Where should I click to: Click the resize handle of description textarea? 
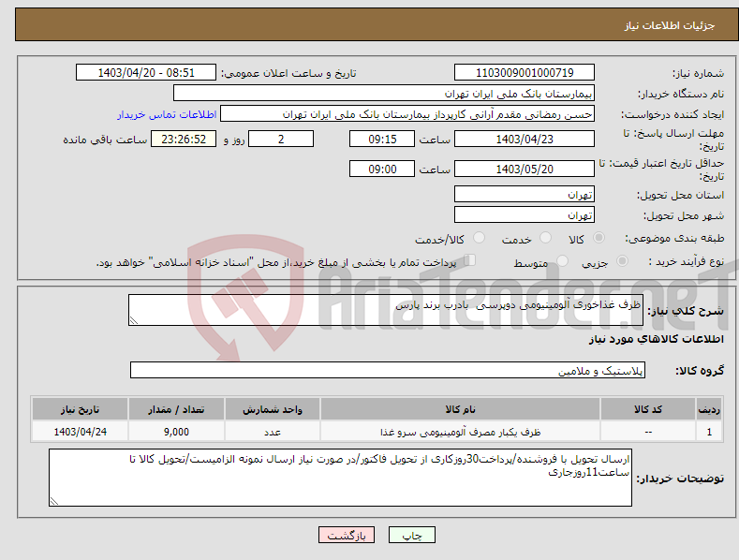(134, 320)
